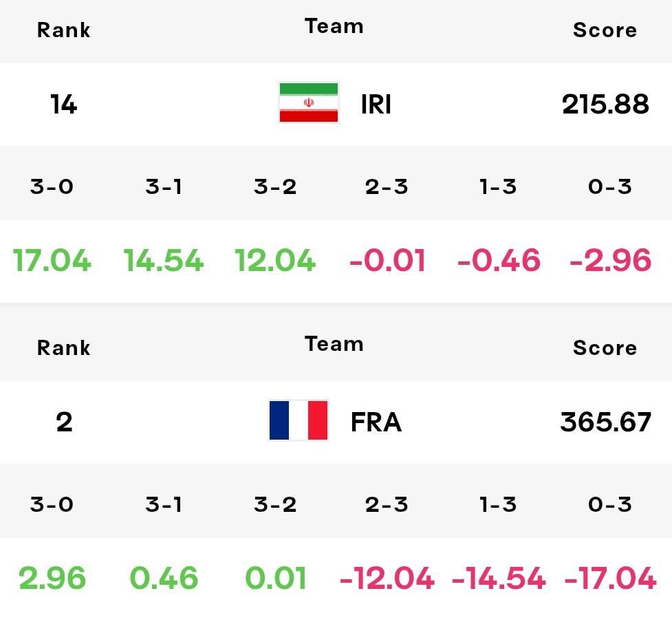The image size is (672, 624).
Task: Select the IRI team label
Action: coord(376,104)
